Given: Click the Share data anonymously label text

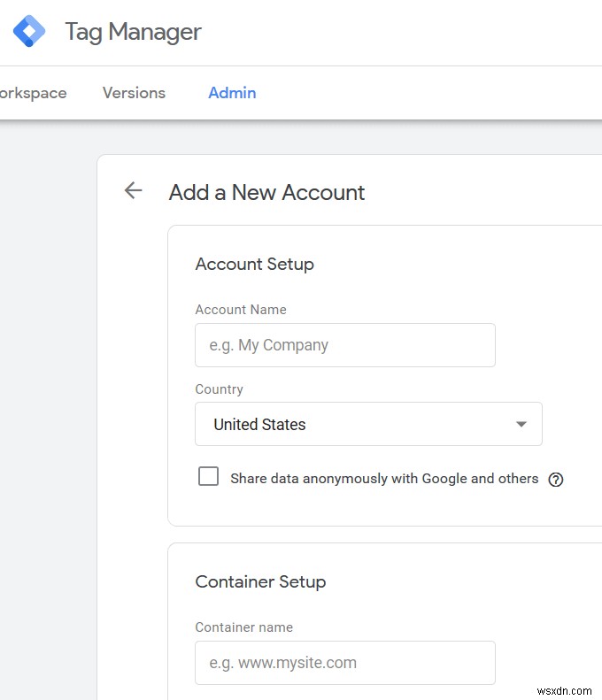Looking at the screenshot, I should (x=384, y=479).
